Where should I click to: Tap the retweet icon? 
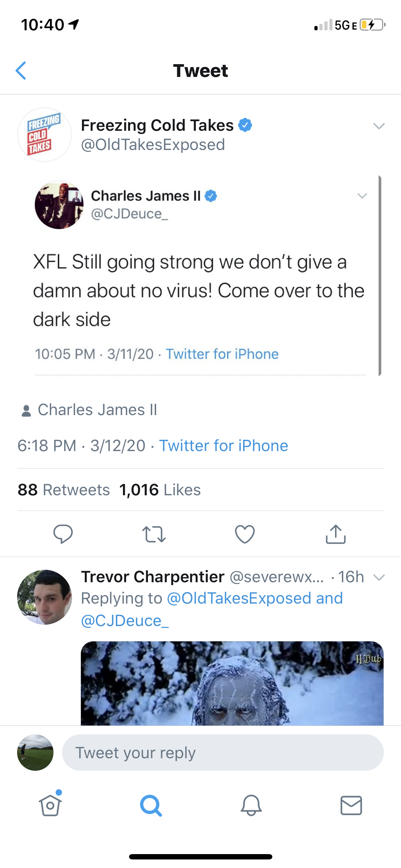click(x=154, y=534)
